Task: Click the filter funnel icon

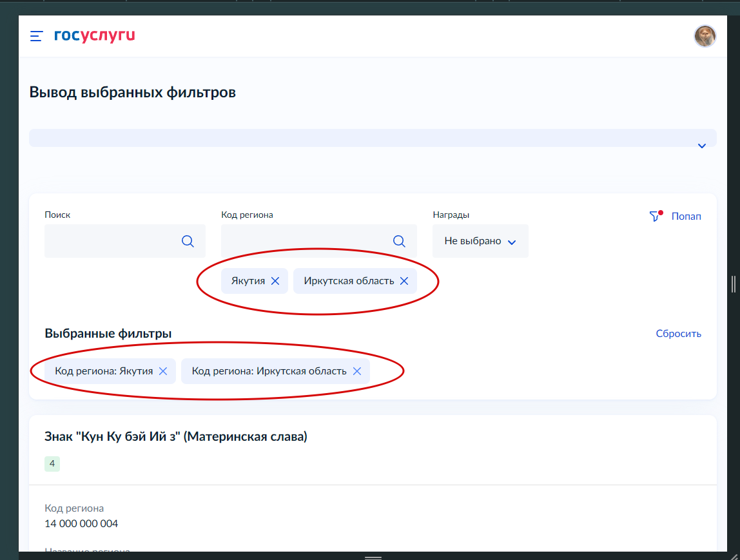Action: point(655,217)
